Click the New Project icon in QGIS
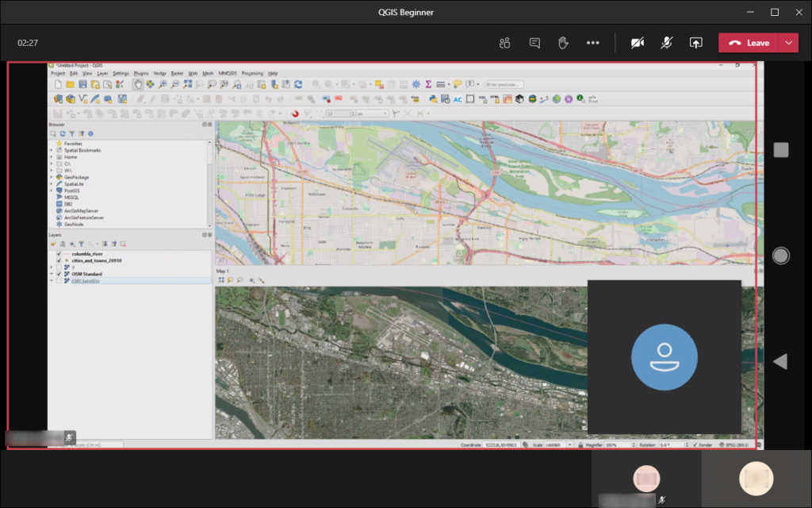Screen dimensions: 812x508 58,84
